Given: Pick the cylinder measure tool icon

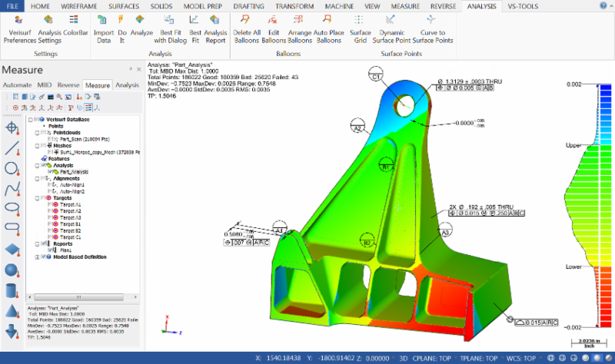Looking at the screenshot, I should click(x=12, y=291).
